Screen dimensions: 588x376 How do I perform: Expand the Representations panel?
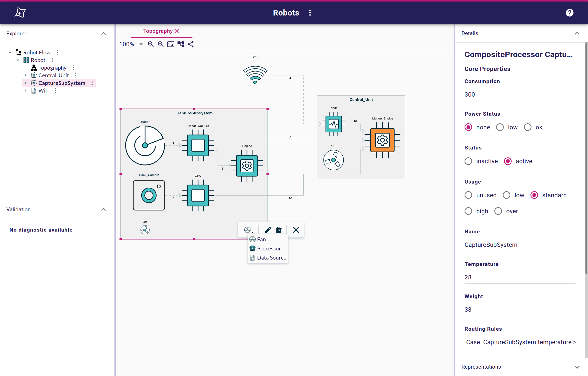(x=577, y=367)
